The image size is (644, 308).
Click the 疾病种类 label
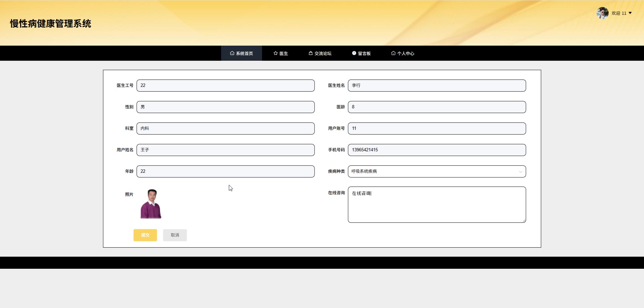pos(336,171)
